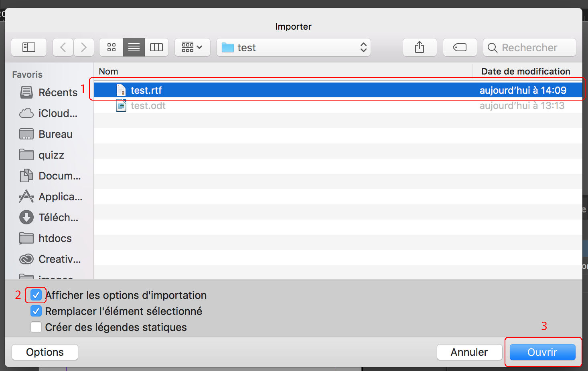Click the Bureau desktop icon
The width and height of the screenshot is (588, 371).
pos(26,134)
